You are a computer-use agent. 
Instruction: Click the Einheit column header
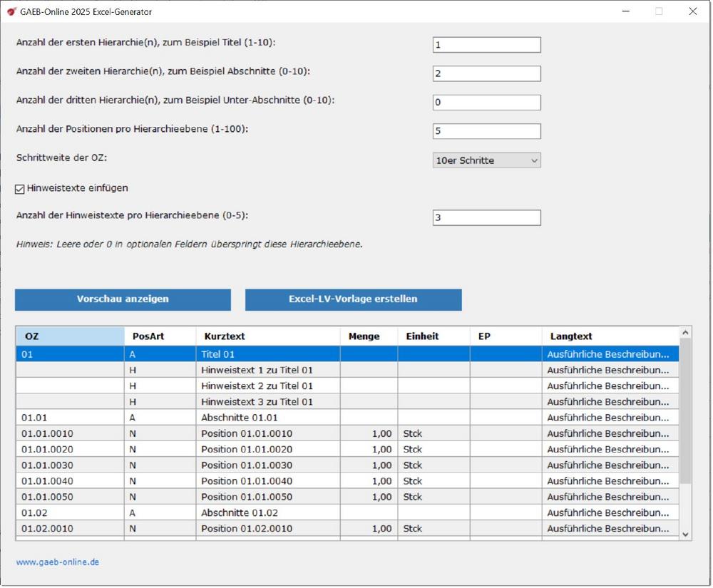tap(434, 336)
